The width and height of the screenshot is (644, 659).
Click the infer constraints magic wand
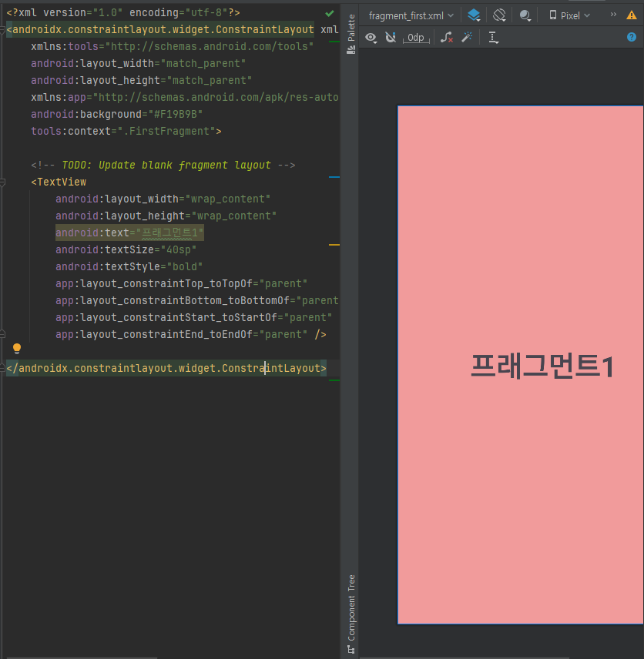click(x=467, y=38)
